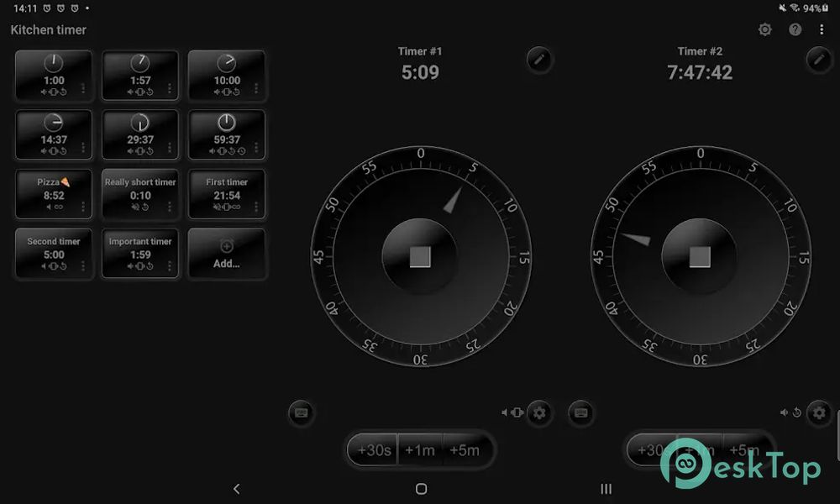Open options menu for the 10:00 preset

256,88
